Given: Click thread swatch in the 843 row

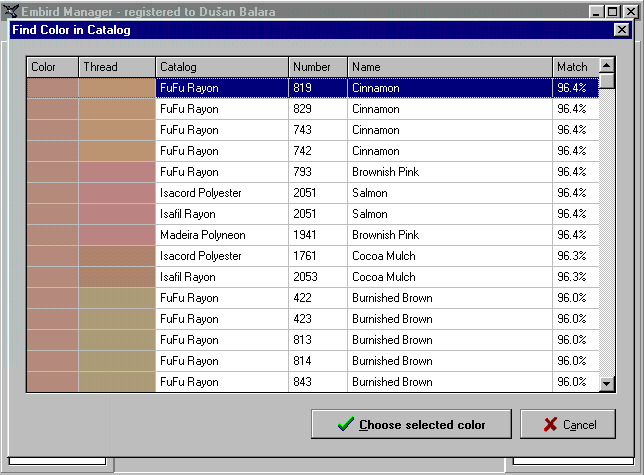Looking at the screenshot, I should point(117,382).
